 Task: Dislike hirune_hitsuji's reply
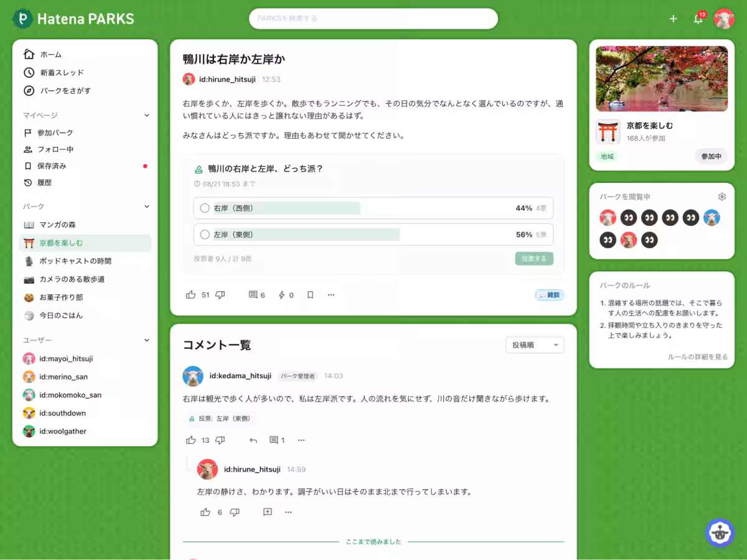tap(234, 512)
